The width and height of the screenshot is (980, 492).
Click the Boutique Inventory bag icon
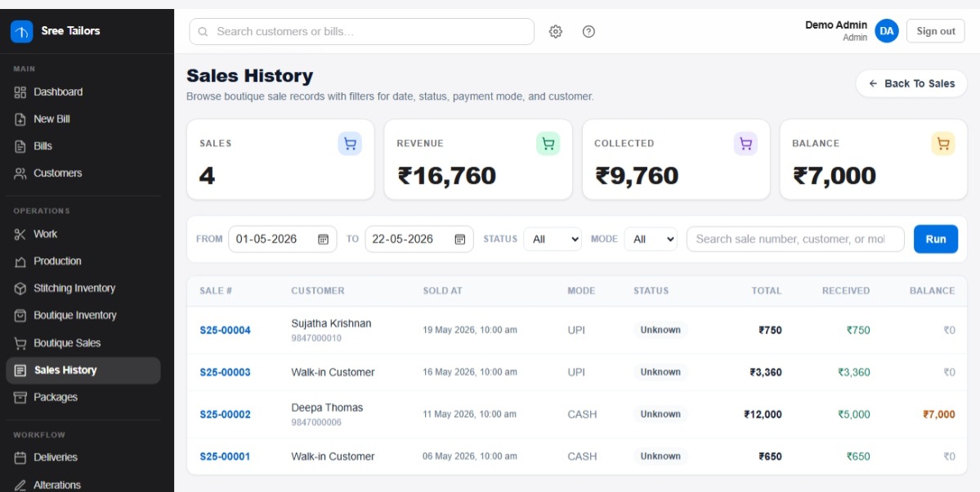pos(20,315)
